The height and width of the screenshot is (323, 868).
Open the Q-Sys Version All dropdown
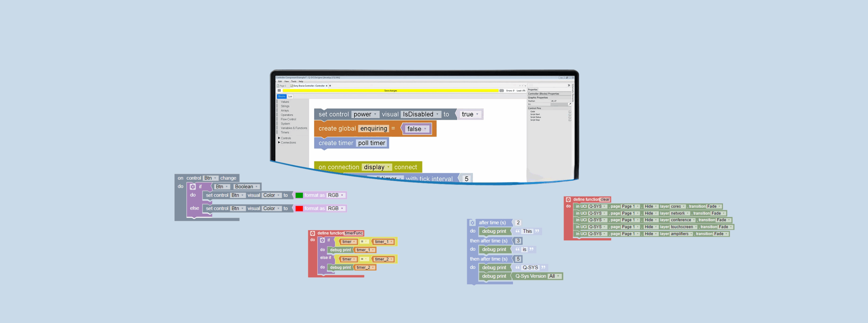(x=554, y=276)
